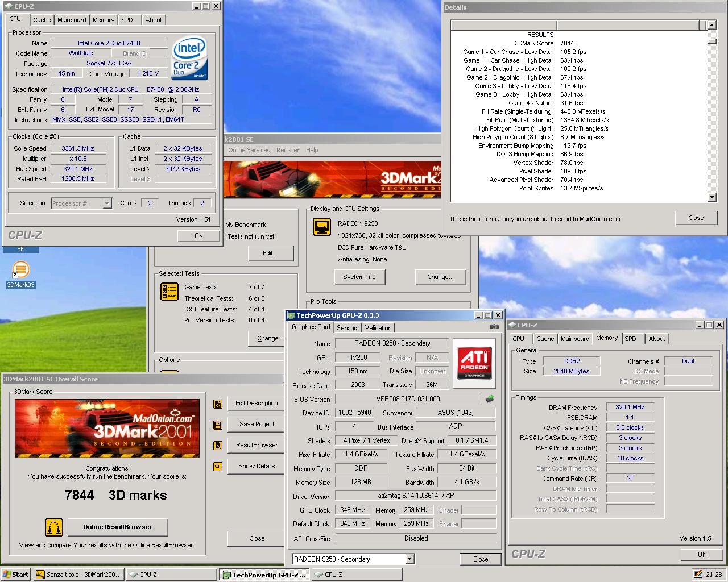Click Online ResultBrowser button
Screen dimensions: 728x582
(x=118, y=527)
